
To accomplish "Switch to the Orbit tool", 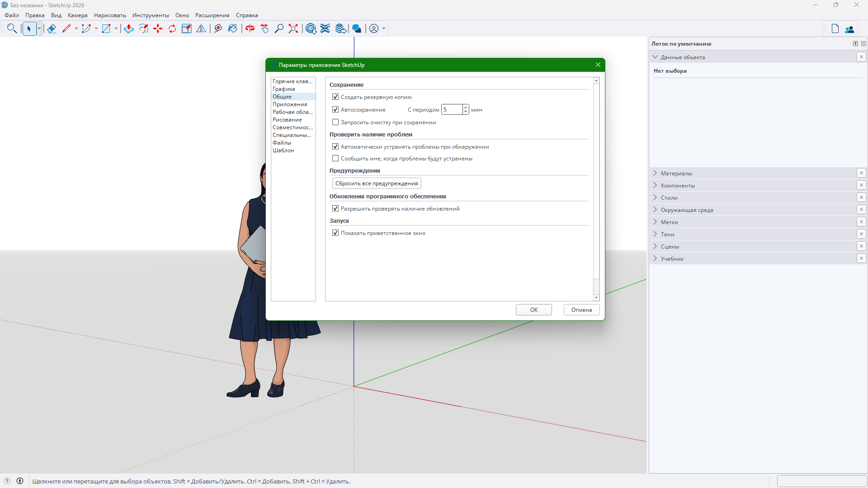I will click(249, 28).
